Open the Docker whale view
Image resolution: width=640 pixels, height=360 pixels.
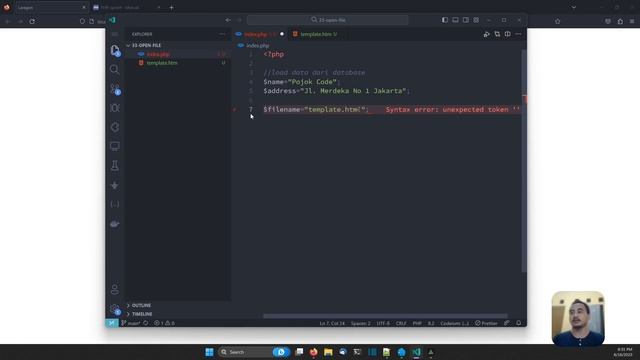click(115, 224)
